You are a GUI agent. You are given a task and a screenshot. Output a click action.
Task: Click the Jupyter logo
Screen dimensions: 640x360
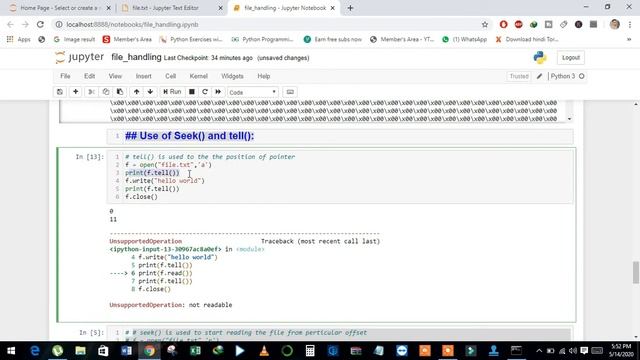point(80,57)
